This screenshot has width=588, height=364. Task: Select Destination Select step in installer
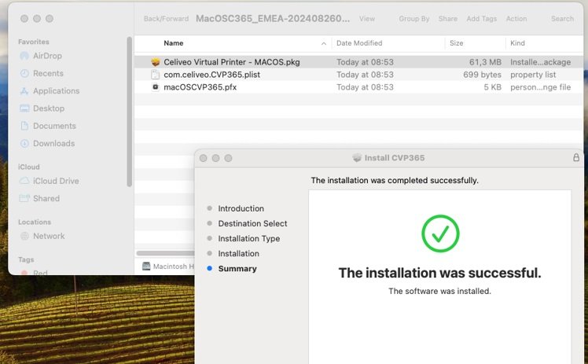252,223
